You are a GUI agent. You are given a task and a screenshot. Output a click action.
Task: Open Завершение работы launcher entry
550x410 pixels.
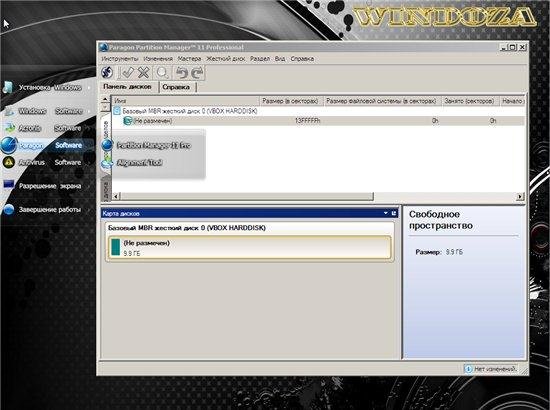coord(50,209)
